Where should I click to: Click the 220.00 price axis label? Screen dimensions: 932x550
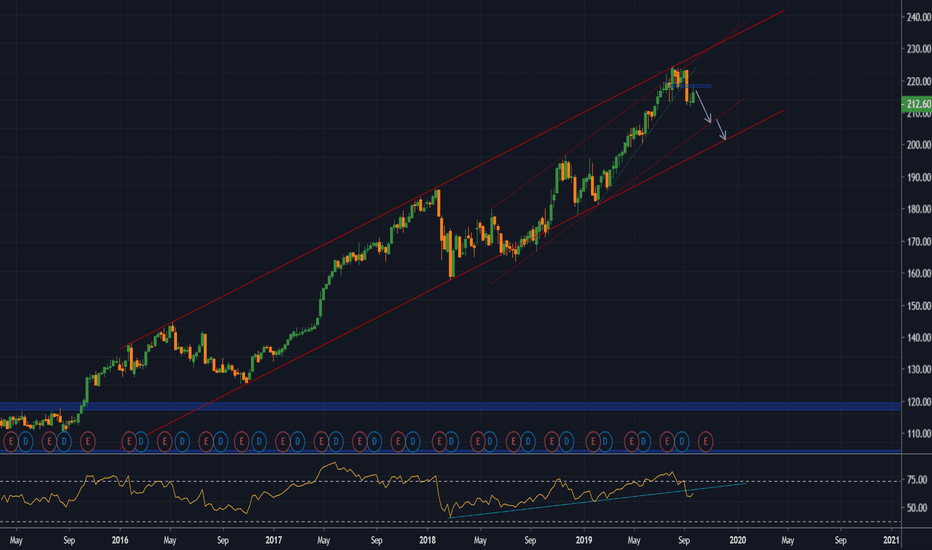click(918, 81)
